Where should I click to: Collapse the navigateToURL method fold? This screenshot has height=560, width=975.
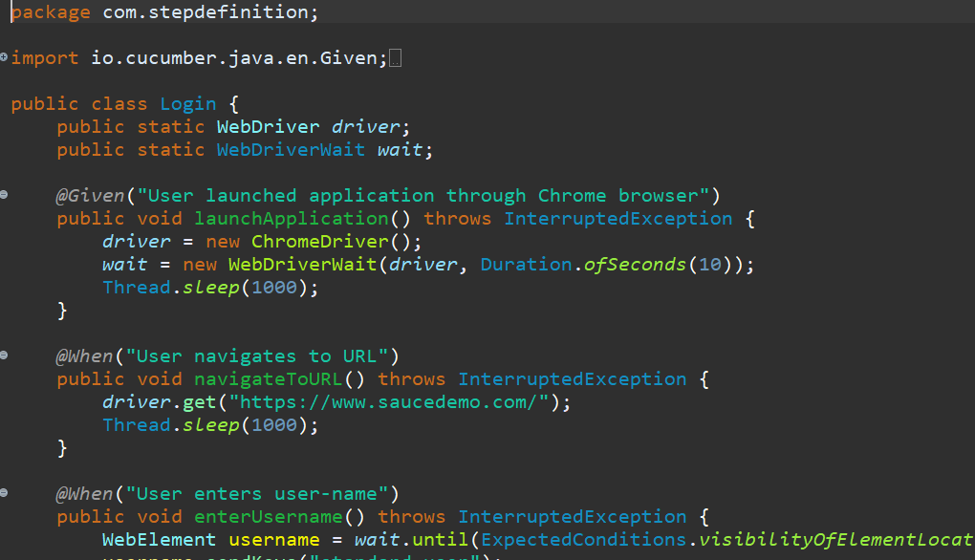pos(4,355)
